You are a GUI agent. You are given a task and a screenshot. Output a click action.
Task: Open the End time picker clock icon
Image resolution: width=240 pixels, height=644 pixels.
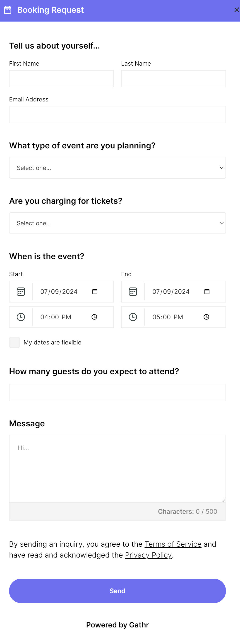(206, 317)
